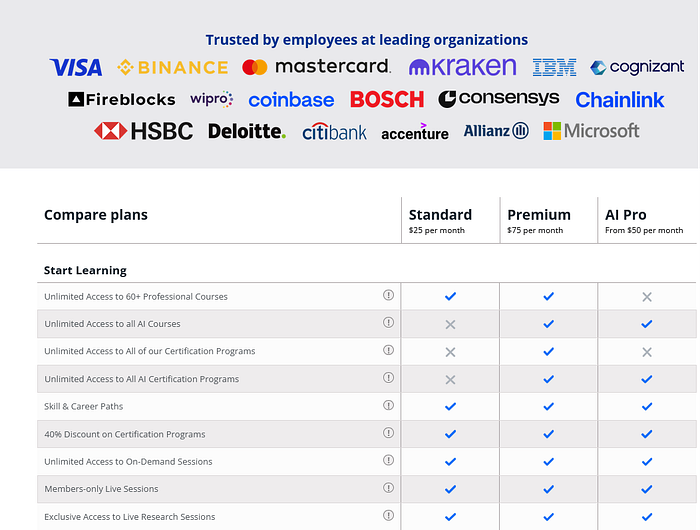Click AI Pro cross for 60+ Professional Courses
Image resolution: width=700 pixels, height=530 pixels.
647,297
